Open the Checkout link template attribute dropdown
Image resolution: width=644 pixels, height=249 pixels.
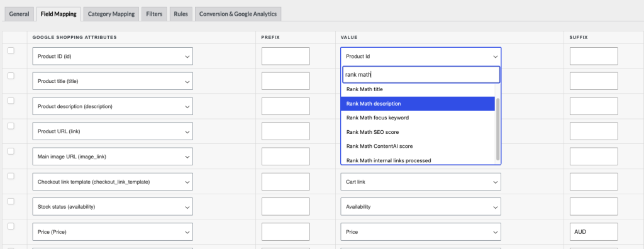113,182
